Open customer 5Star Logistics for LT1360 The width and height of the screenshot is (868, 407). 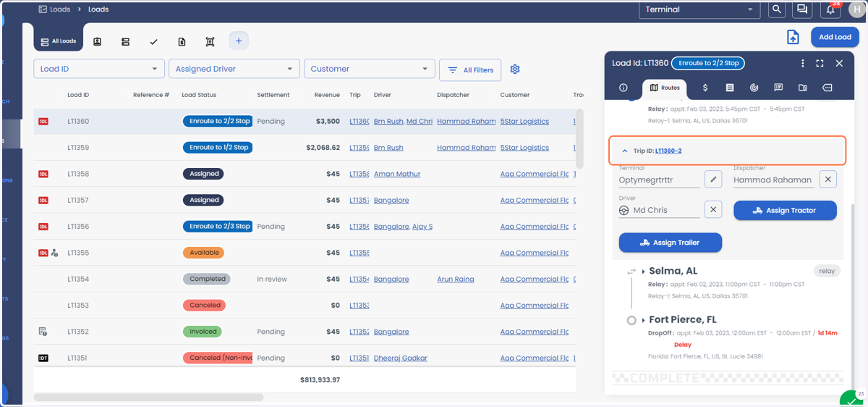point(524,122)
